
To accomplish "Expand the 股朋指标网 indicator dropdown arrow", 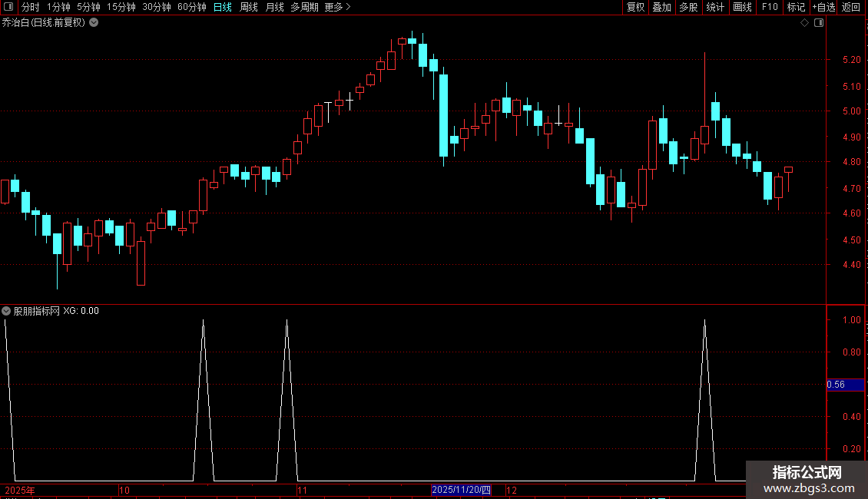I will pos(6,312).
